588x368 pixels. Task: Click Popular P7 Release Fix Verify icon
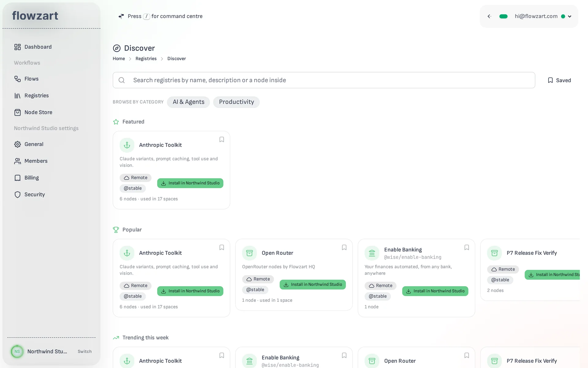tap(495, 253)
